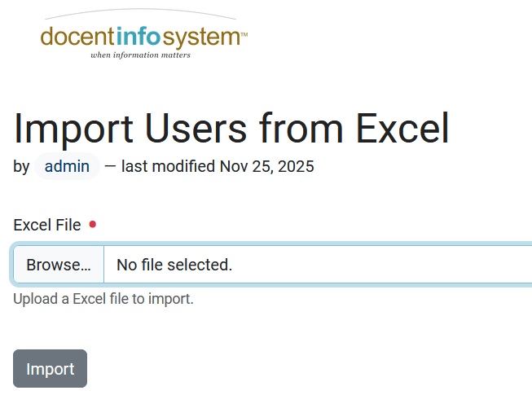
Task: Open the admin author link
Action: (x=67, y=166)
